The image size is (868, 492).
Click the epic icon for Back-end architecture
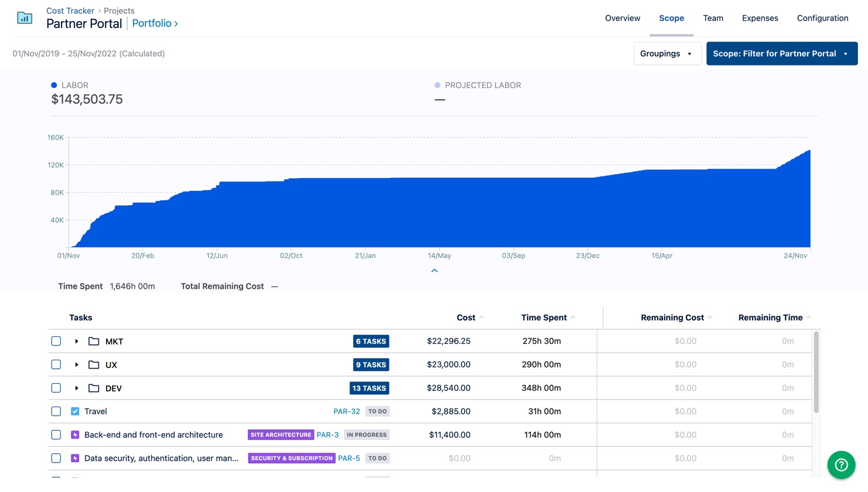pos(75,435)
